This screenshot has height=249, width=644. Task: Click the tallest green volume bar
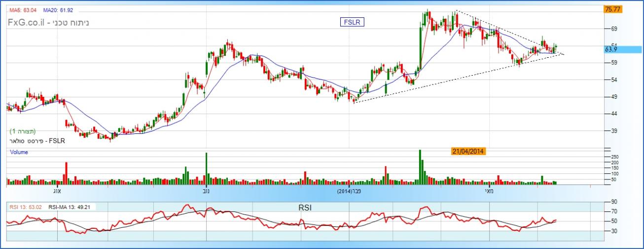(420, 166)
